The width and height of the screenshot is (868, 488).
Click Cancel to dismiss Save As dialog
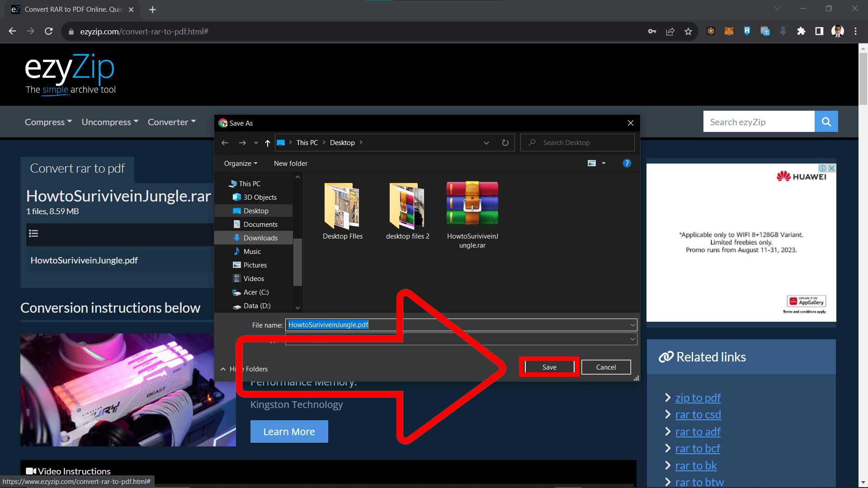point(606,366)
